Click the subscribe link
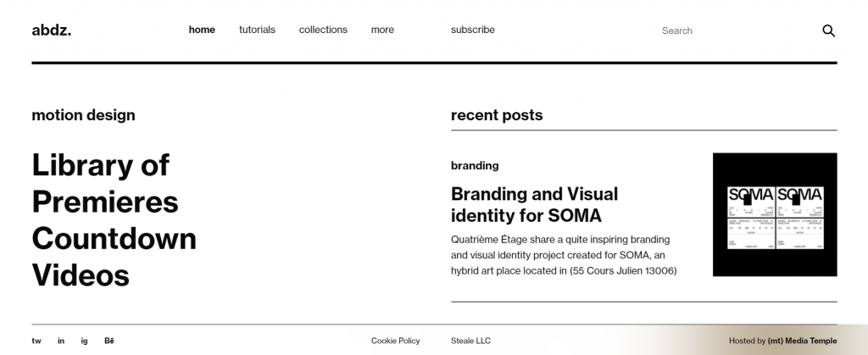This screenshot has height=355, width=868. point(473,30)
